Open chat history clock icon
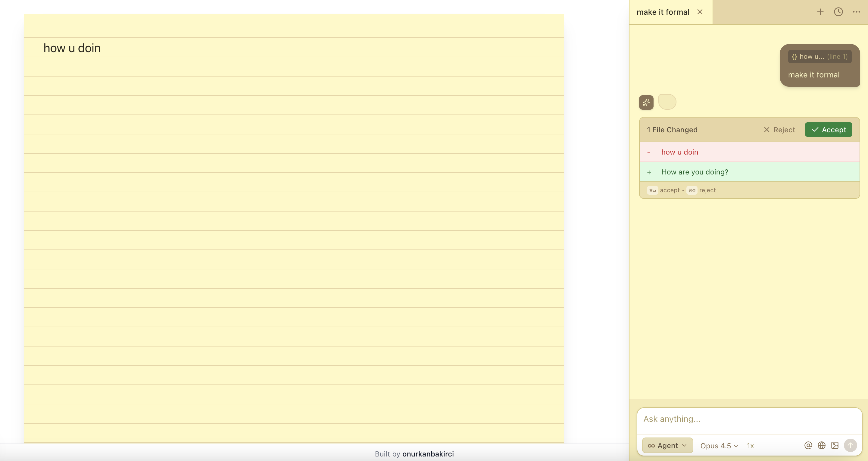The height and width of the screenshot is (461, 868). click(x=838, y=12)
